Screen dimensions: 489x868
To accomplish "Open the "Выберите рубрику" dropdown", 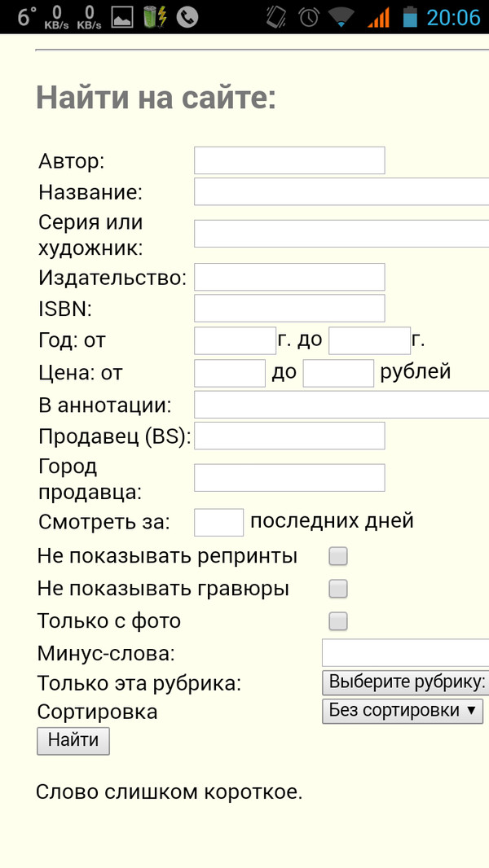I will coord(405,682).
